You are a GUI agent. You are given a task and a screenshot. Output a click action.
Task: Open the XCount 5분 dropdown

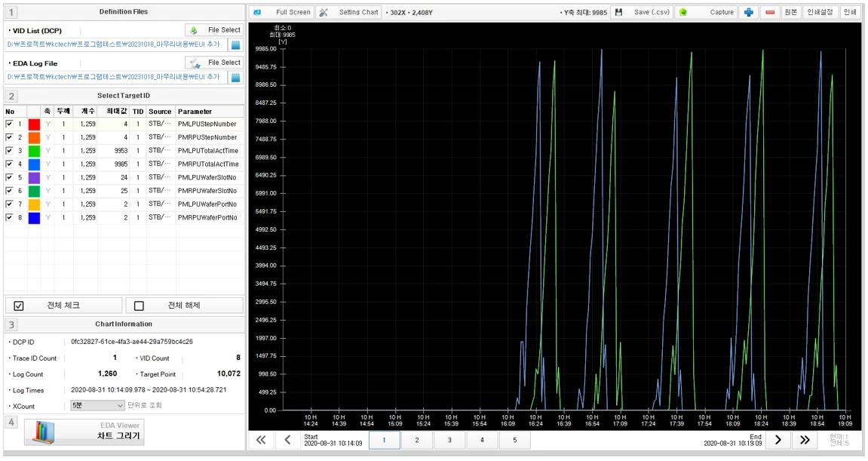tap(97, 406)
